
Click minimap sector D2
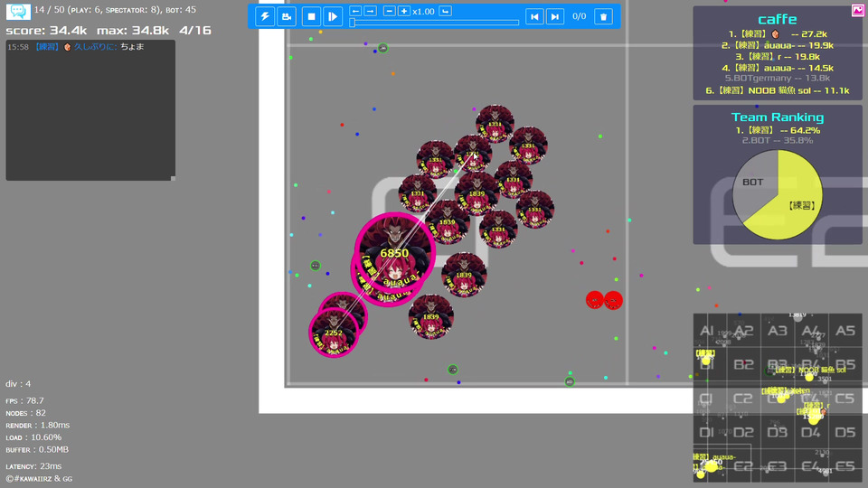pos(743,432)
